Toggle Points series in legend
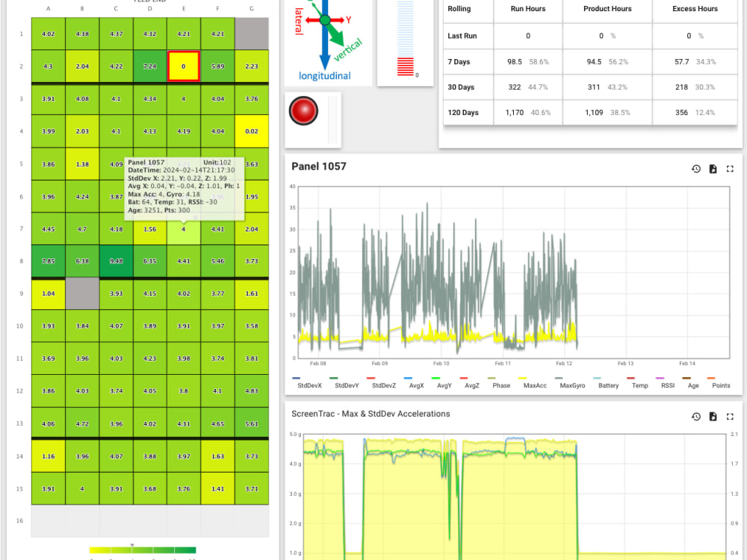The image size is (747, 560). 721,385
